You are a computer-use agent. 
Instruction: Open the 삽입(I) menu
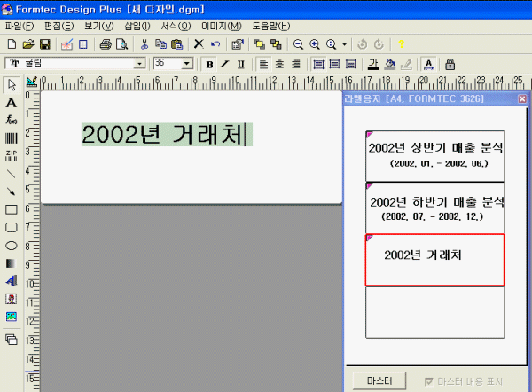tap(137, 26)
